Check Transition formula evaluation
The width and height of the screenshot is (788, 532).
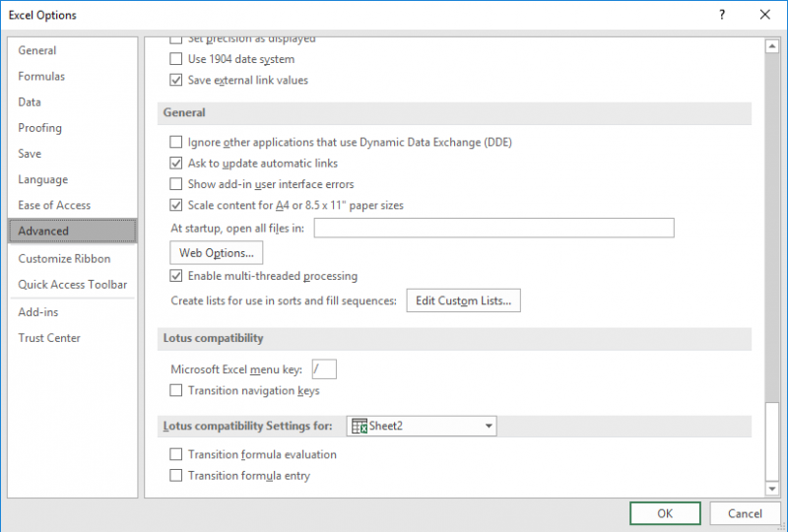pos(176,454)
